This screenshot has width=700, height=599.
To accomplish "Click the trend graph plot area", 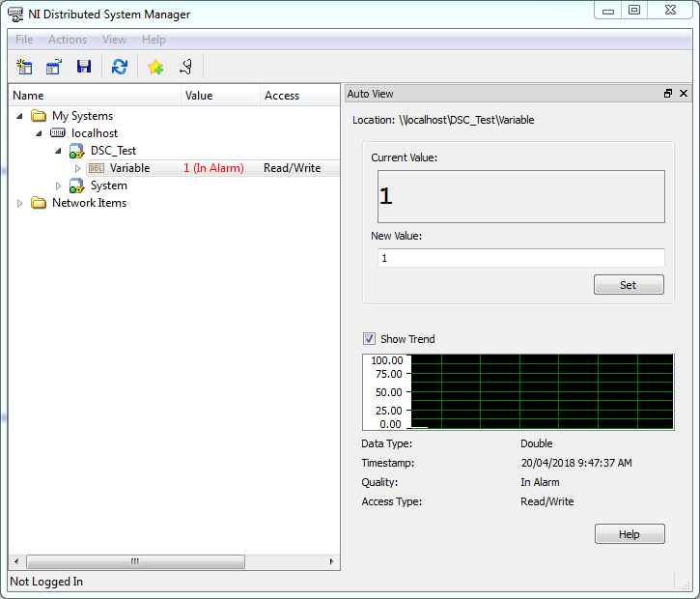I will (x=542, y=391).
